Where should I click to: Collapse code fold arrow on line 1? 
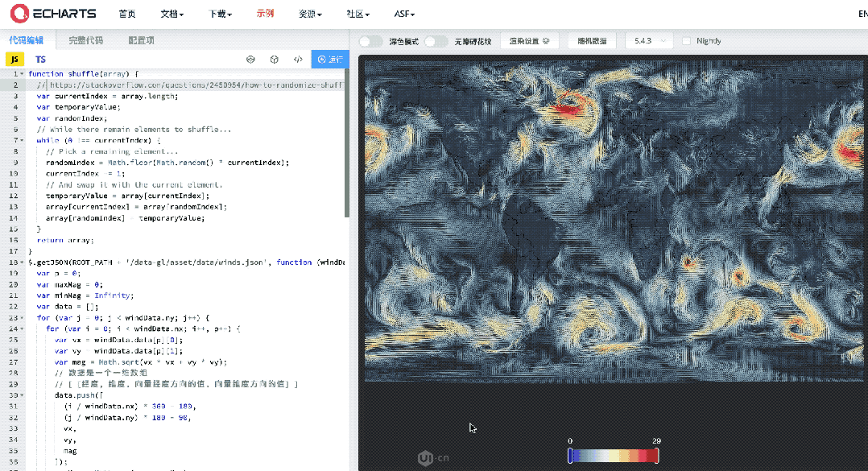pyautogui.click(x=23, y=73)
